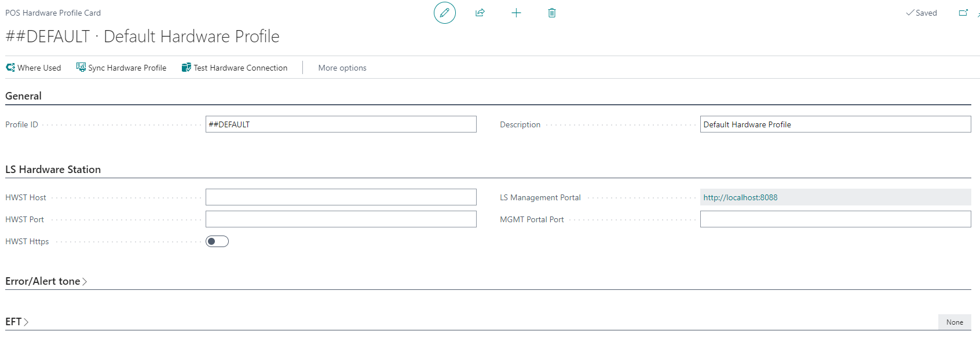Image resolution: width=980 pixels, height=353 pixels.
Task: Click the MGMT Portal Port field
Action: (x=835, y=219)
